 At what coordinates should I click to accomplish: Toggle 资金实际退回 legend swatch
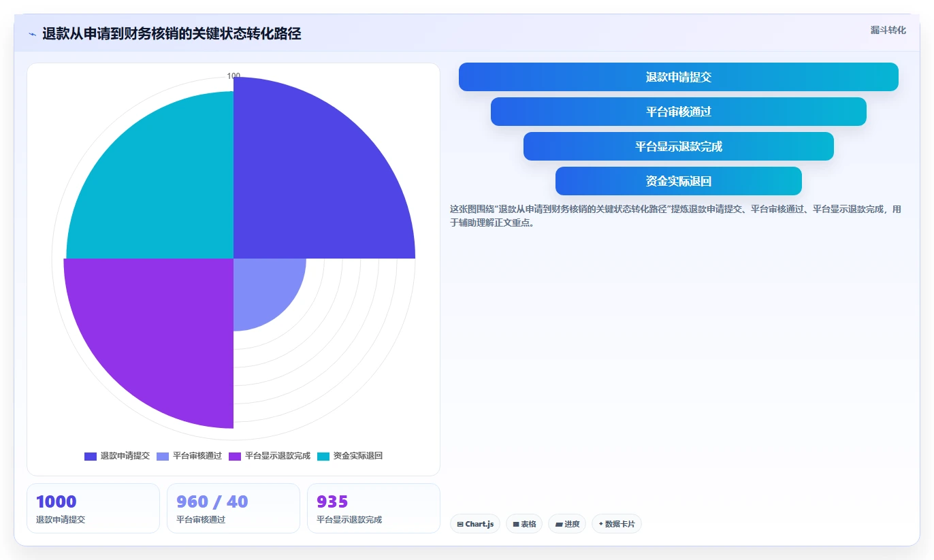[x=323, y=456]
